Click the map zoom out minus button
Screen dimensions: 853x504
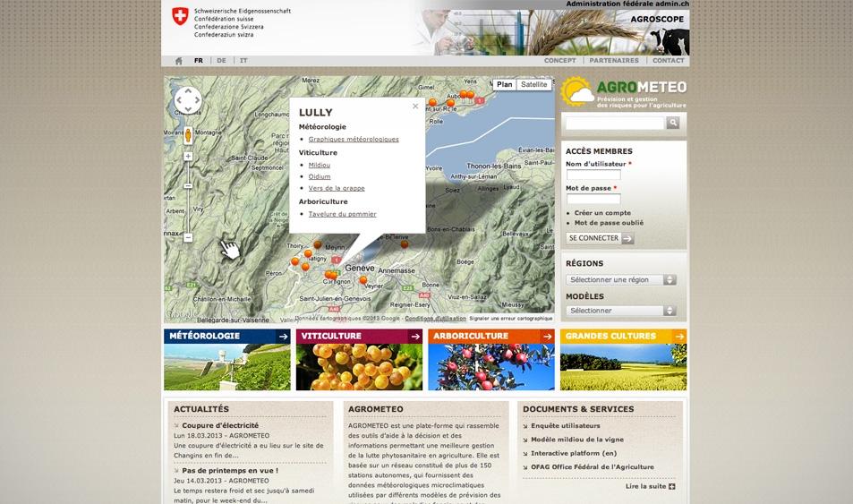click(x=188, y=237)
